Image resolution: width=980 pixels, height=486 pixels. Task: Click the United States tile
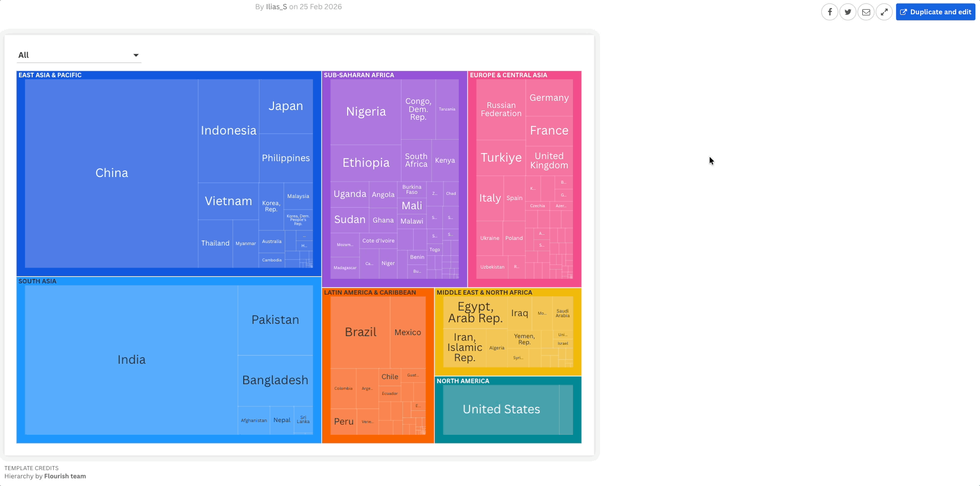point(501,409)
